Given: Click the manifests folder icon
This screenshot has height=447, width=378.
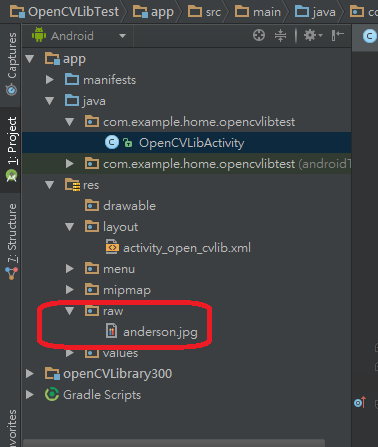Looking at the screenshot, I should (x=72, y=80).
